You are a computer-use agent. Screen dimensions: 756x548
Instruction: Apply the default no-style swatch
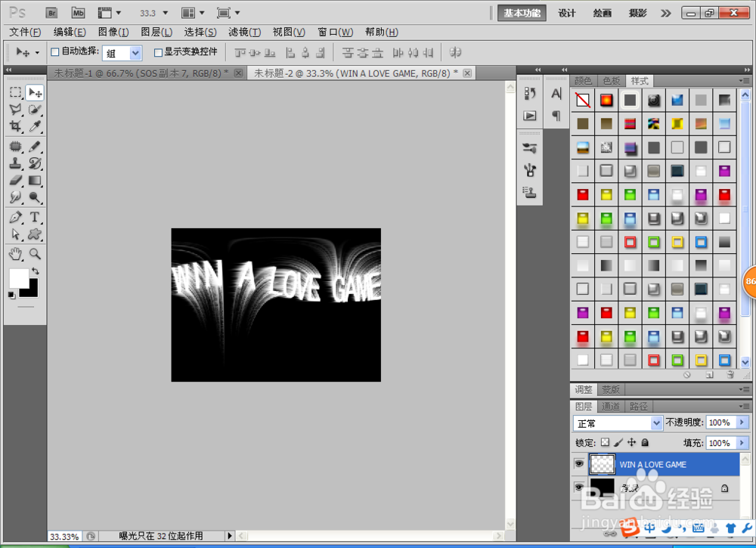coord(582,100)
